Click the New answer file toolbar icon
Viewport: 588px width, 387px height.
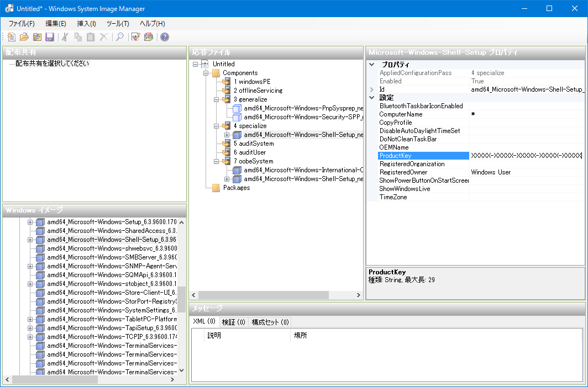tap(11, 37)
